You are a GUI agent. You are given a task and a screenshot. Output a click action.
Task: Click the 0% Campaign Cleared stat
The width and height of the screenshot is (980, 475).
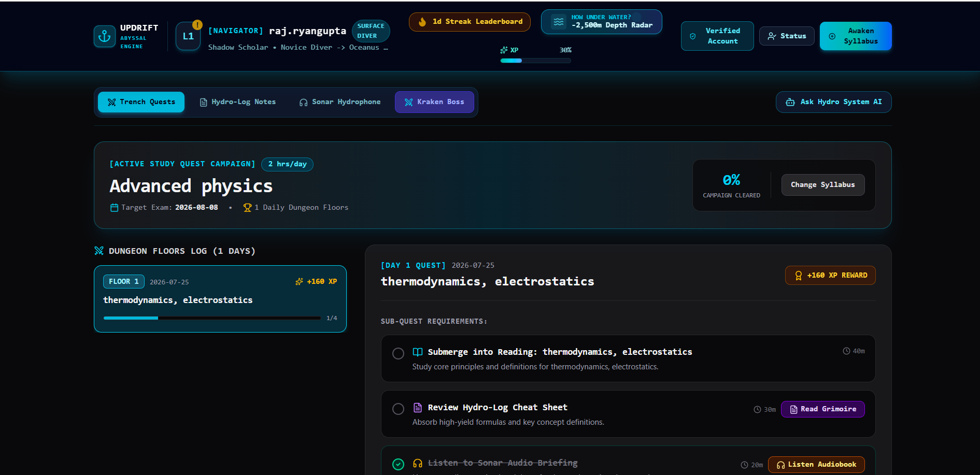[731, 185]
